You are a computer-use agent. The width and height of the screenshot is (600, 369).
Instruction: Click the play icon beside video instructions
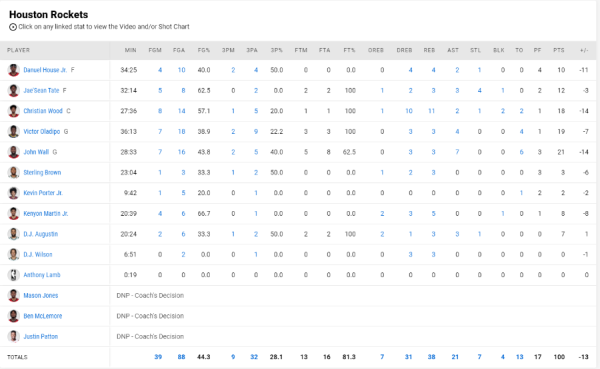click(x=13, y=27)
